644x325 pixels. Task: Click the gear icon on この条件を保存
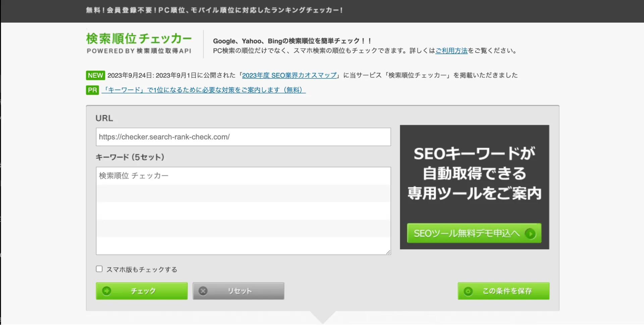pyautogui.click(x=468, y=291)
